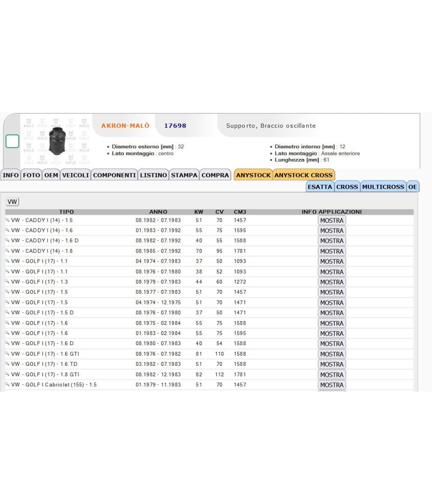Switch to the ESATTA tab

click(320, 187)
